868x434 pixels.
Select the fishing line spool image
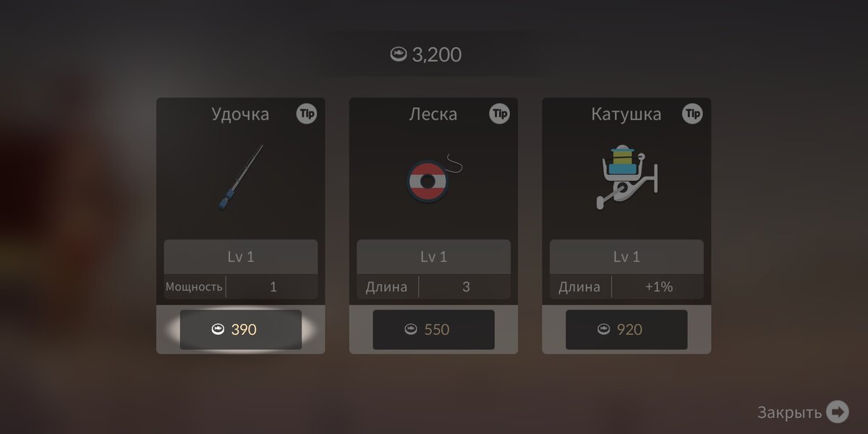click(432, 179)
